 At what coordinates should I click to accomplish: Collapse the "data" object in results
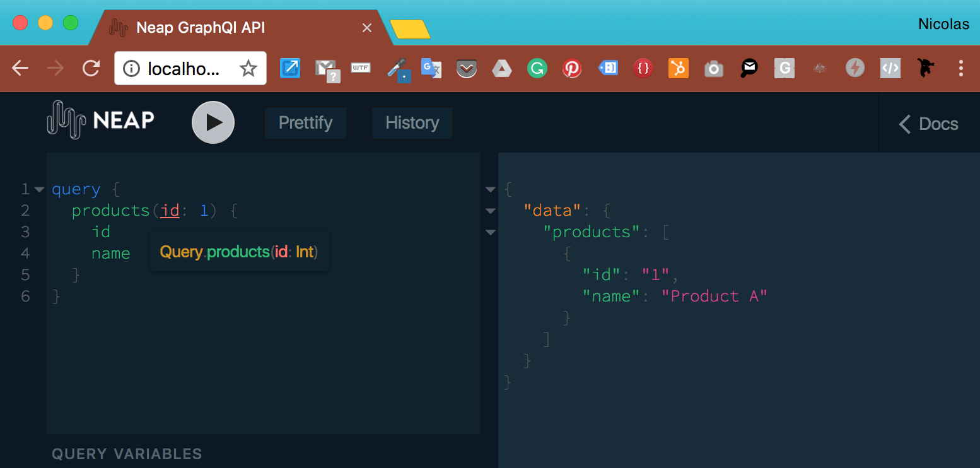[491, 211]
